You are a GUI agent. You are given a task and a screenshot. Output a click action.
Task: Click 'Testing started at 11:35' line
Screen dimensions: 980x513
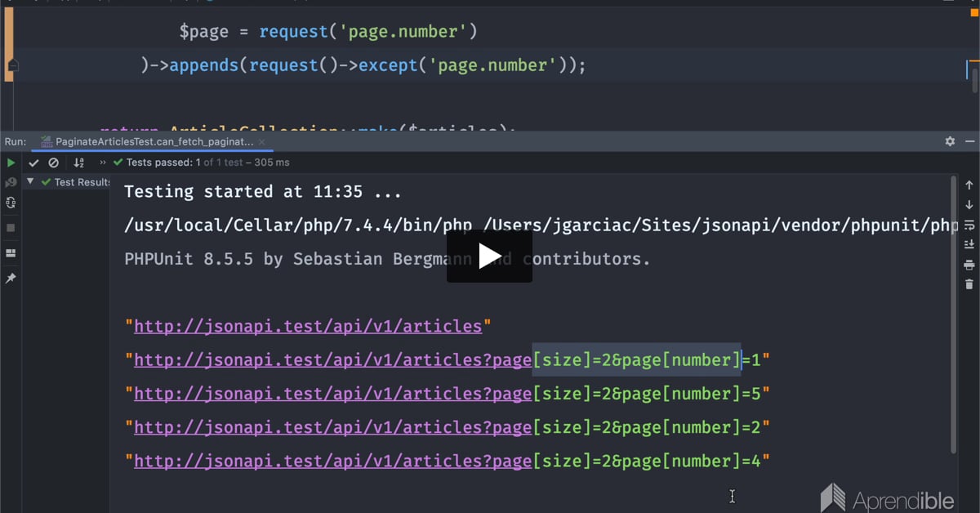click(x=262, y=192)
